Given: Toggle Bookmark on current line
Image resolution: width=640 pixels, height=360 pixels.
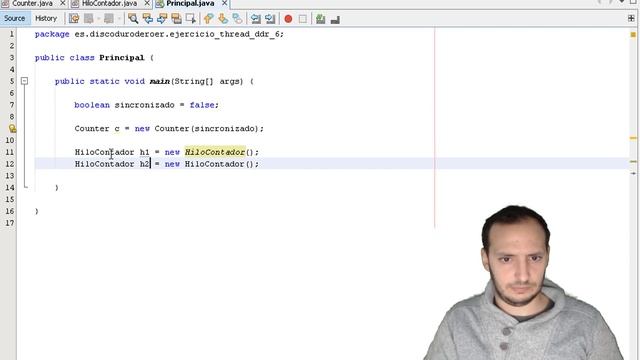Looking at the screenshot, I should point(237,19).
